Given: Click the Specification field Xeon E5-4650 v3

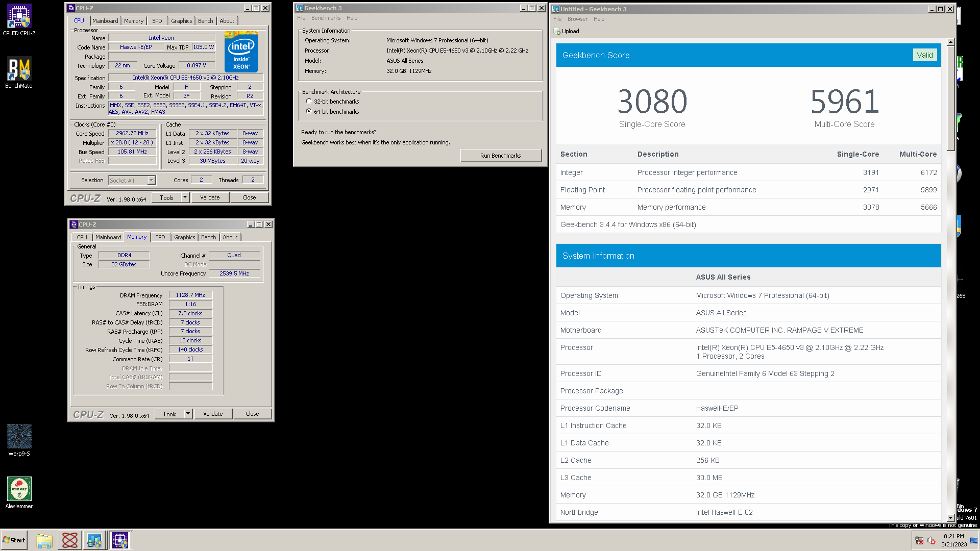Looking at the screenshot, I should tap(186, 78).
